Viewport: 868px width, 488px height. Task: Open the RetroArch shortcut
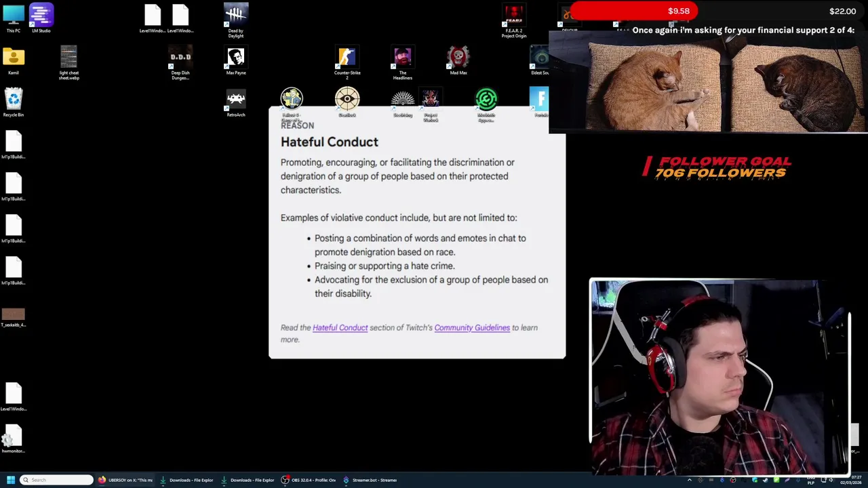point(236,103)
